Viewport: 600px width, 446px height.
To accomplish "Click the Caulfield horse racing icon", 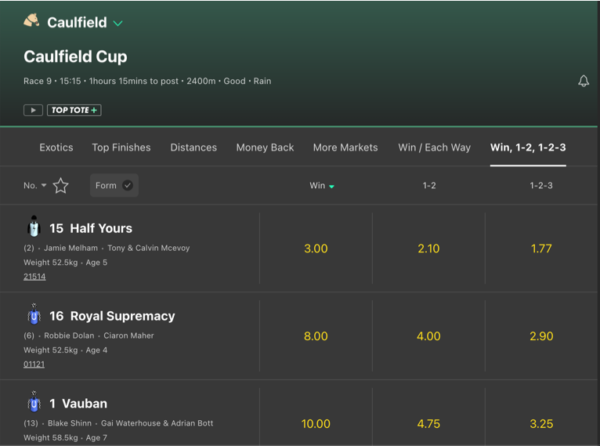I will tap(32, 21).
